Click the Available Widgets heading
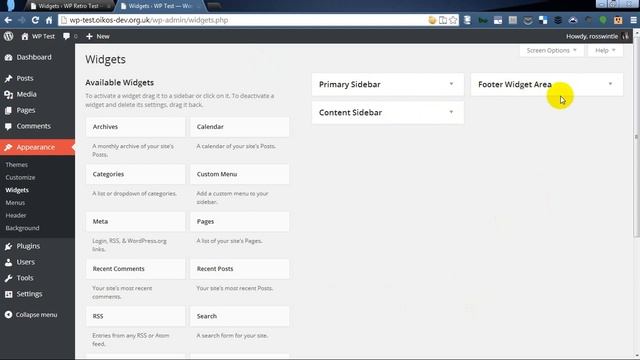The height and width of the screenshot is (360, 640). pyautogui.click(x=120, y=82)
